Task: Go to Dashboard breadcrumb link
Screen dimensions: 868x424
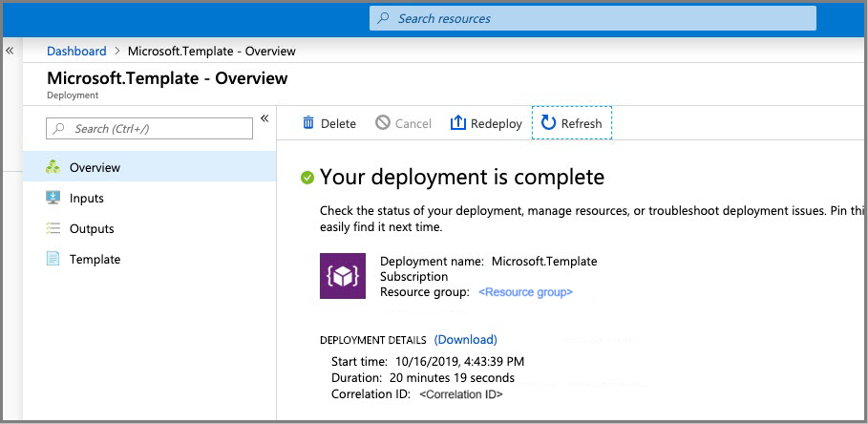Action: point(76,51)
